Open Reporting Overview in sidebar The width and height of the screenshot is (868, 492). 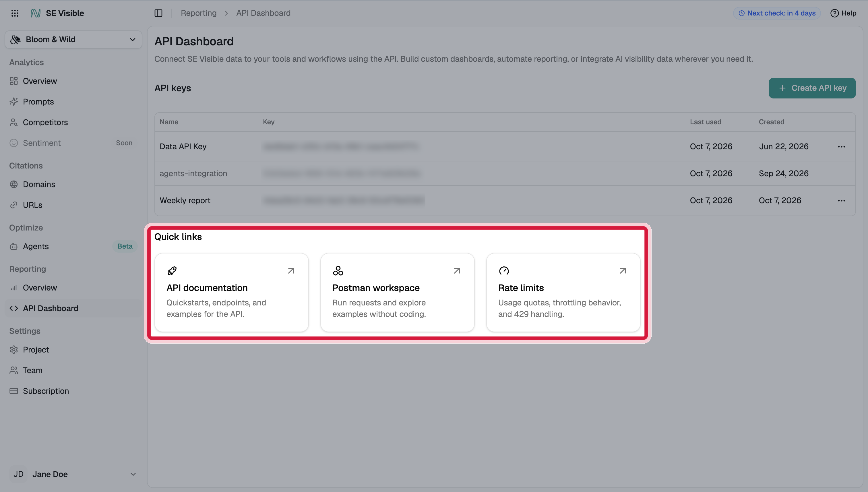(73, 288)
